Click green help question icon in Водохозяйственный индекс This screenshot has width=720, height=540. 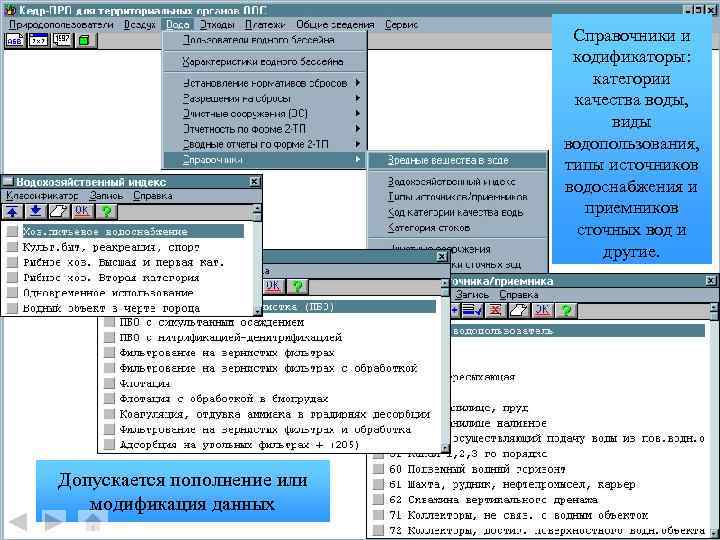[x=107, y=212]
